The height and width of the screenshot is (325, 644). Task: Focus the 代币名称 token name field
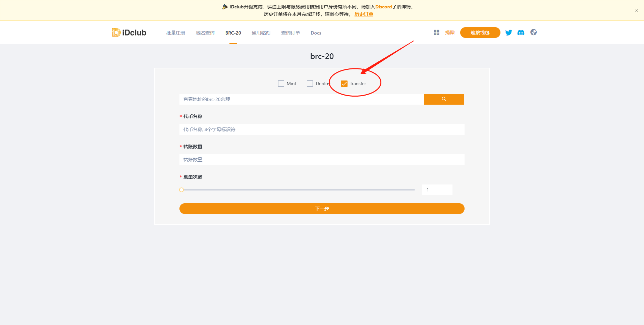coord(322,129)
